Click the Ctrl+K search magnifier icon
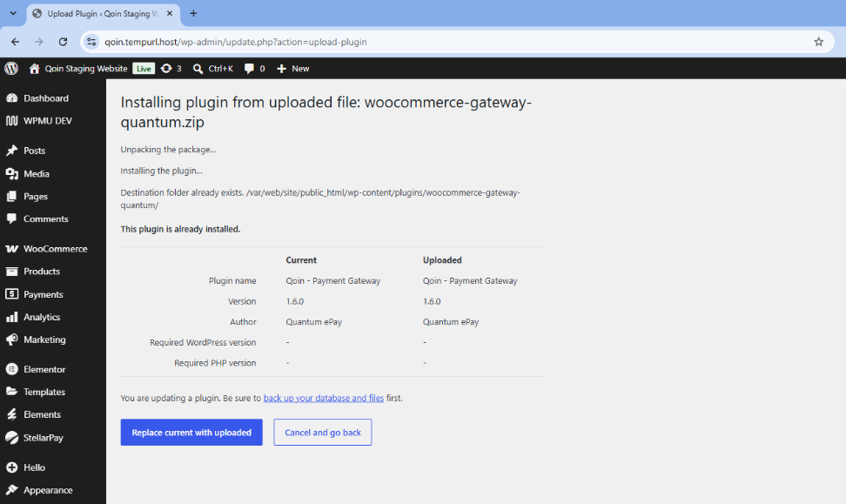The height and width of the screenshot is (504, 846). (x=198, y=69)
